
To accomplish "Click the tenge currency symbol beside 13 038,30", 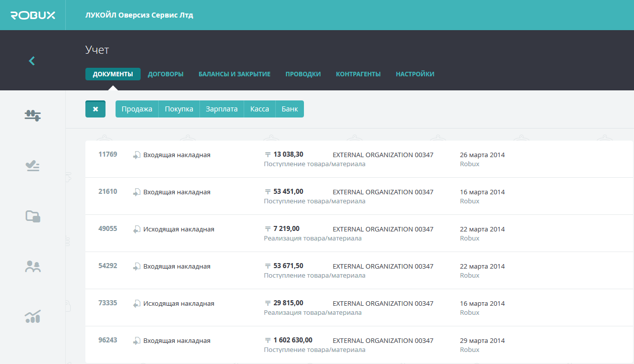I will pos(268,155).
